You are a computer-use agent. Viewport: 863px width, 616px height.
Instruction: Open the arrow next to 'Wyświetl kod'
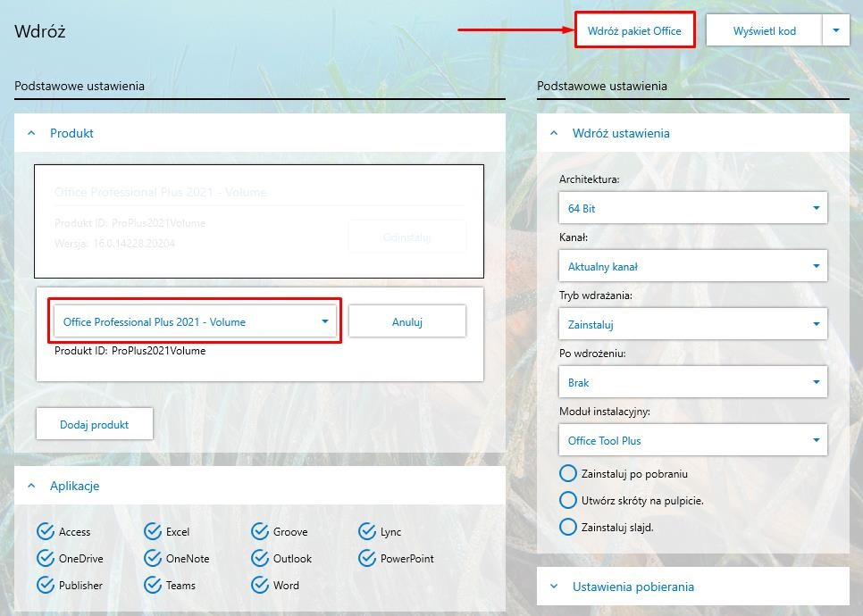(836, 30)
